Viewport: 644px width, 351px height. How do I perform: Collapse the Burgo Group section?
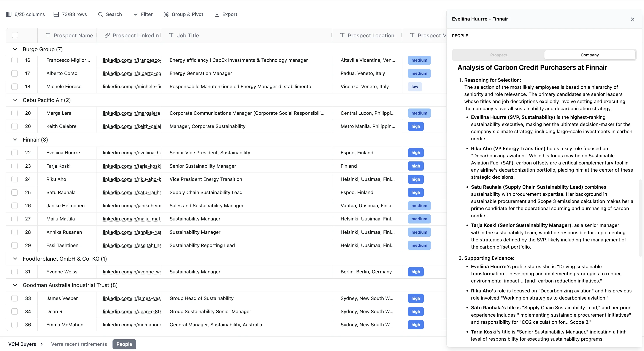point(15,49)
